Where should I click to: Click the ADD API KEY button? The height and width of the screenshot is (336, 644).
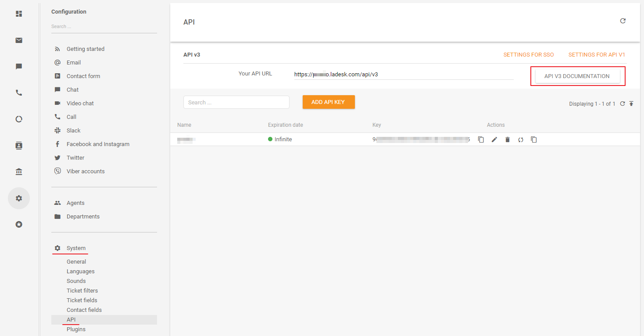pos(329,102)
